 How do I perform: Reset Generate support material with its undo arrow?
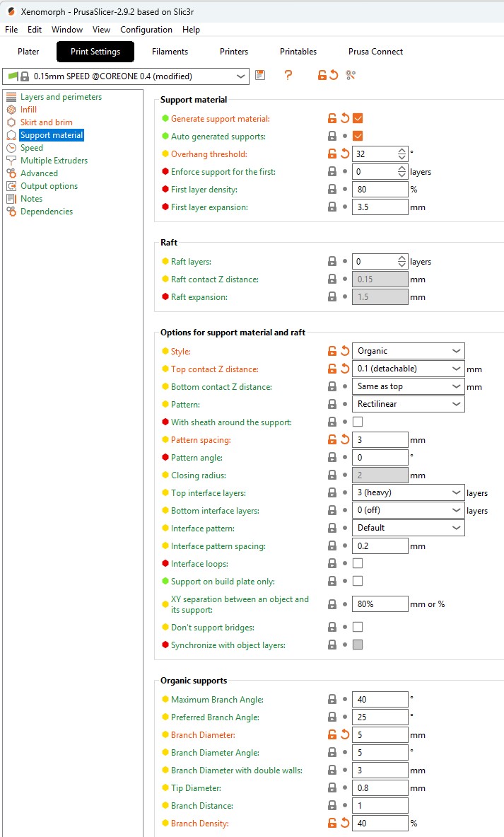pos(345,118)
